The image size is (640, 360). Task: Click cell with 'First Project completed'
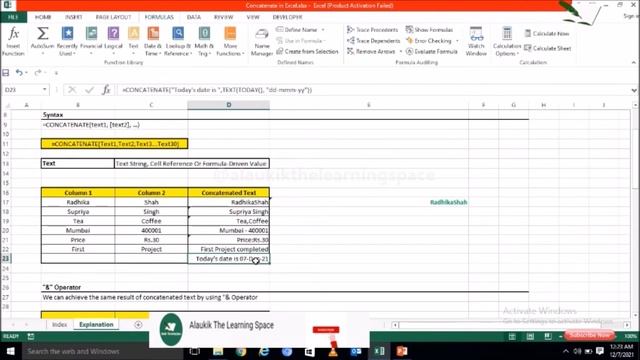pyautogui.click(x=229, y=249)
